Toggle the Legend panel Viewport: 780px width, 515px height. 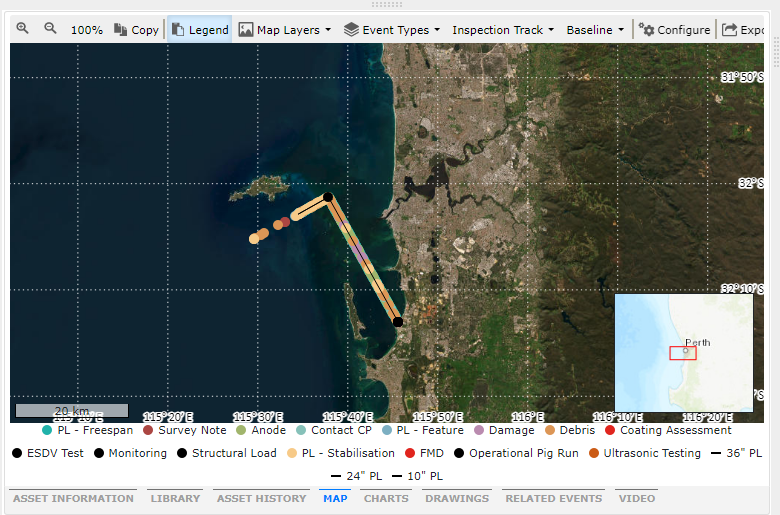point(200,30)
